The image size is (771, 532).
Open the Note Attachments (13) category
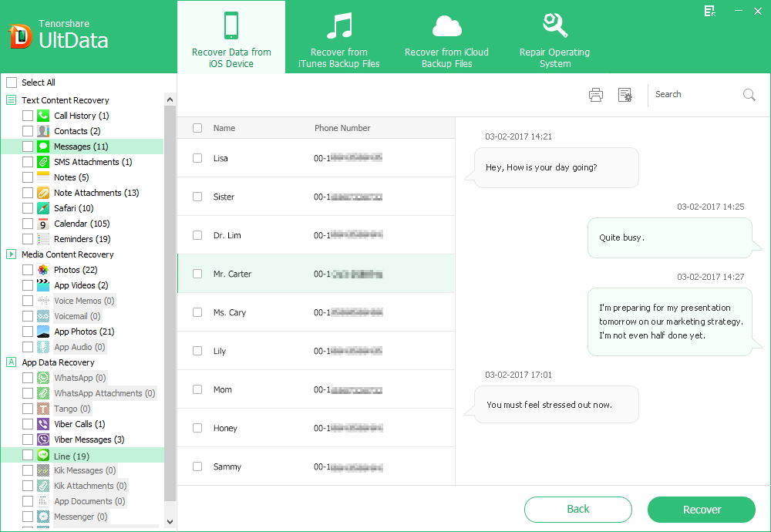click(96, 193)
